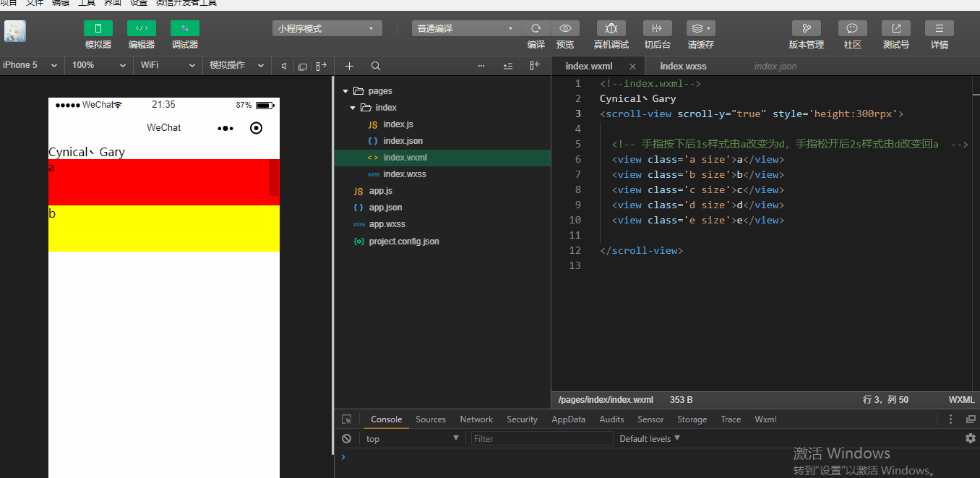The image size is (980, 478).
Task: Open index.js in the file tree
Action: pos(398,124)
